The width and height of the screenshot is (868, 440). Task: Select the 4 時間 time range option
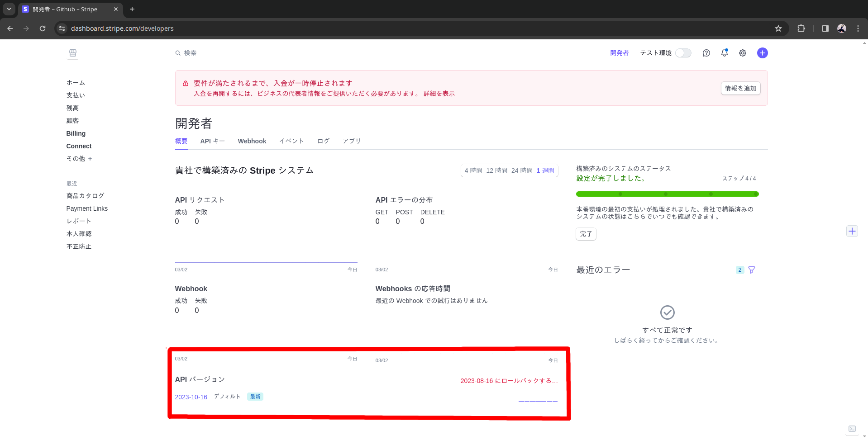coord(473,170)
